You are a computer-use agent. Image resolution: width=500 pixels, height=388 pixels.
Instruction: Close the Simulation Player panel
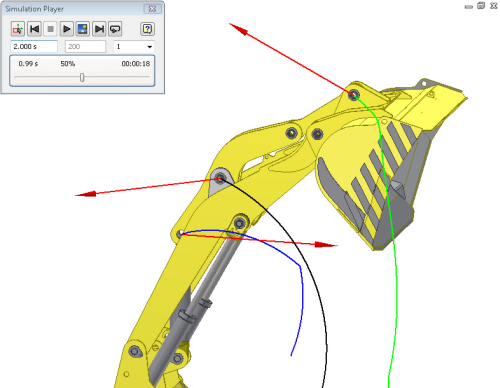(x=152, y=9)
